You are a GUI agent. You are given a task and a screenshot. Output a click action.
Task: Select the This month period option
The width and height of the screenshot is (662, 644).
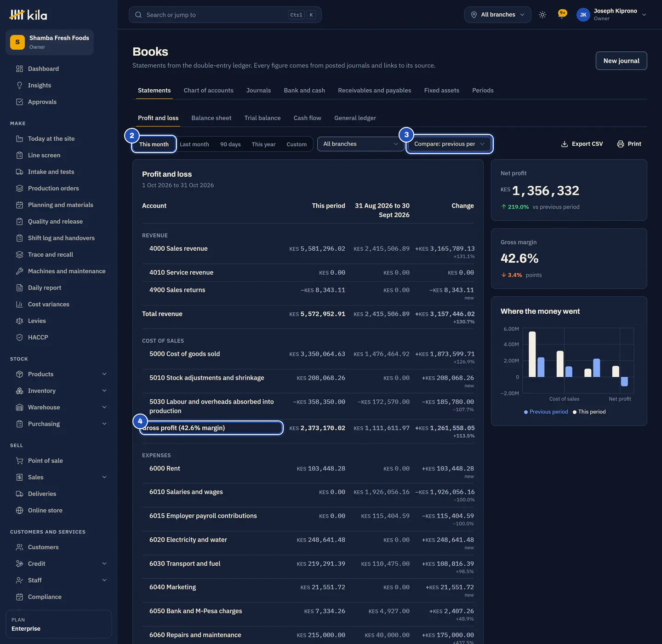pyautogui.click(x=154, y=144)
